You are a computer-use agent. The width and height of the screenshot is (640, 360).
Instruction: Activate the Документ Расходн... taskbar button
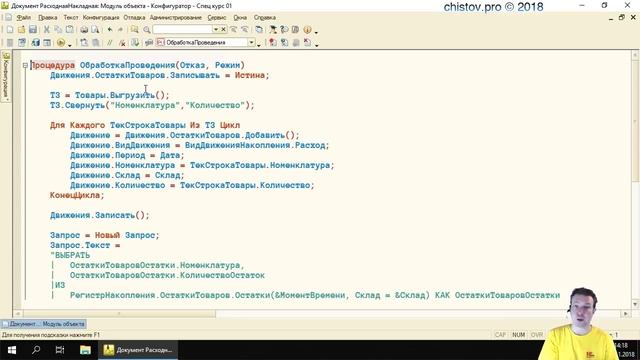[x=138, y=350]
